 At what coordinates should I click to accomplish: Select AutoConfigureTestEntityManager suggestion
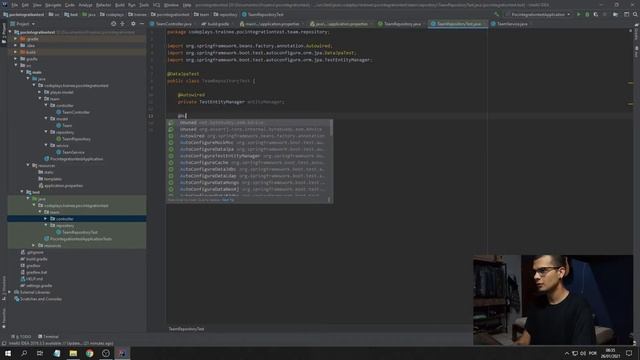pyautogui.click(x=249, y=156)
